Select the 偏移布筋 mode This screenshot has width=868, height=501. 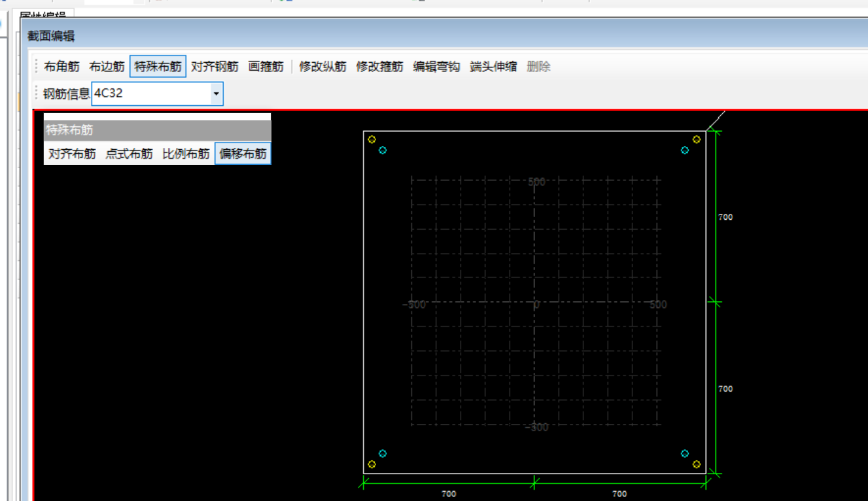pos(243,154)
